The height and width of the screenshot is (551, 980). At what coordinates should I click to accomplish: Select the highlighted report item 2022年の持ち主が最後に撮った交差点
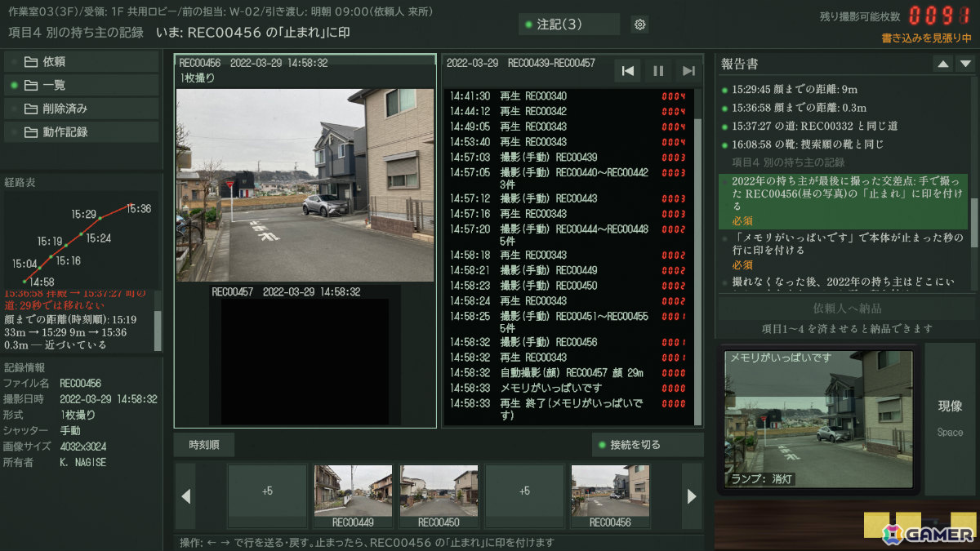(x=844, y=201)
